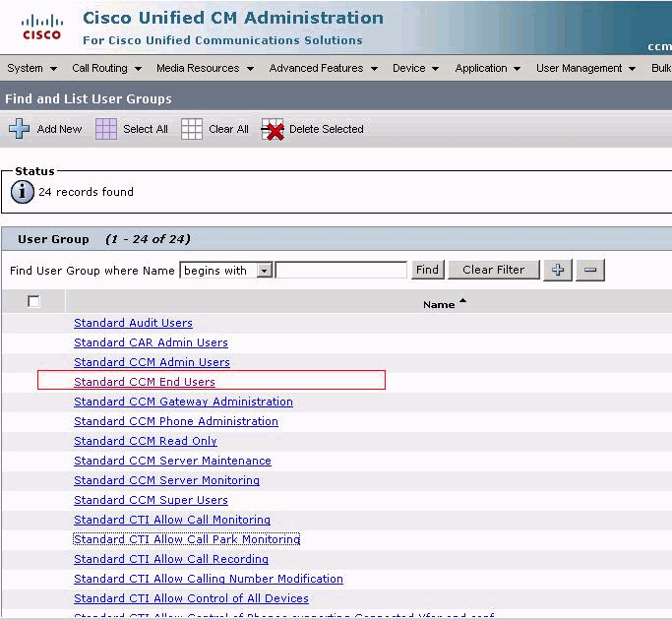Click the Cisco logo

[41, 27]
